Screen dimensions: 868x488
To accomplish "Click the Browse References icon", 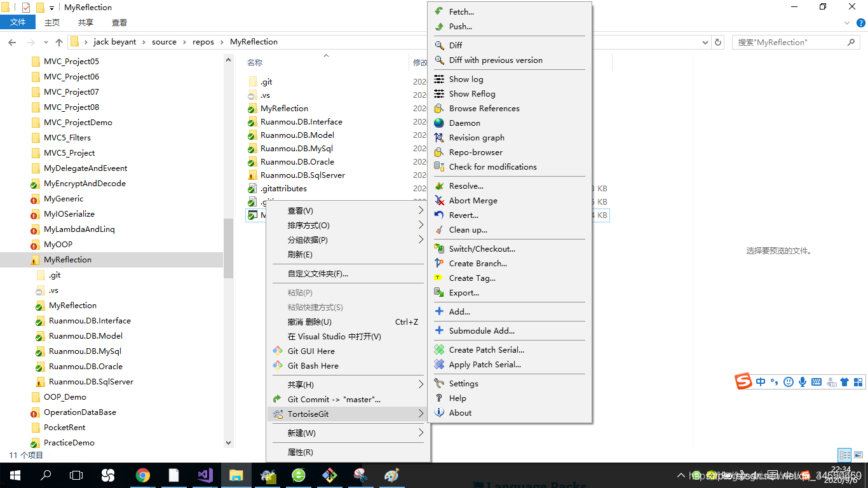I will tap(439, 108).
